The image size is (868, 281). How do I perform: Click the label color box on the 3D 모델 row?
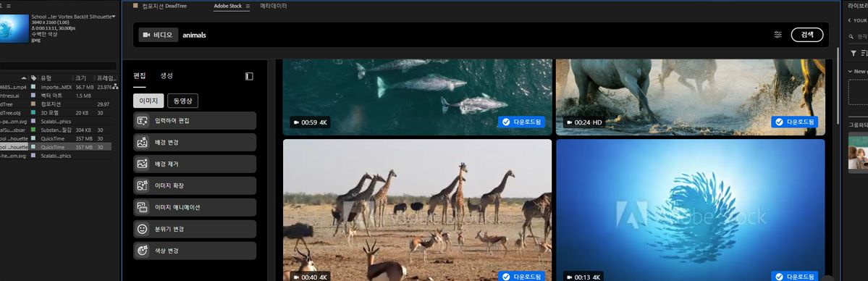[33, 112]
